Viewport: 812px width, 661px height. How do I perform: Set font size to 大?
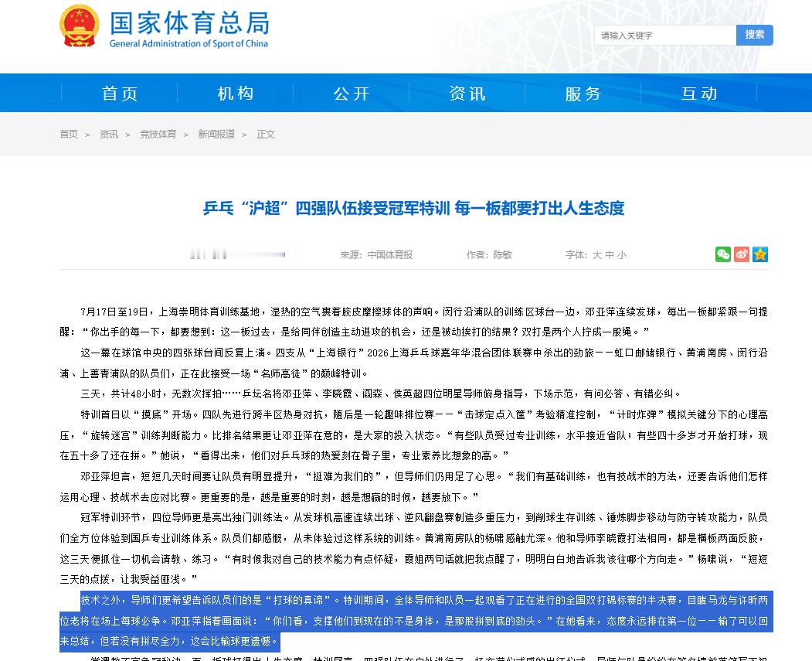tap(597, 255)
